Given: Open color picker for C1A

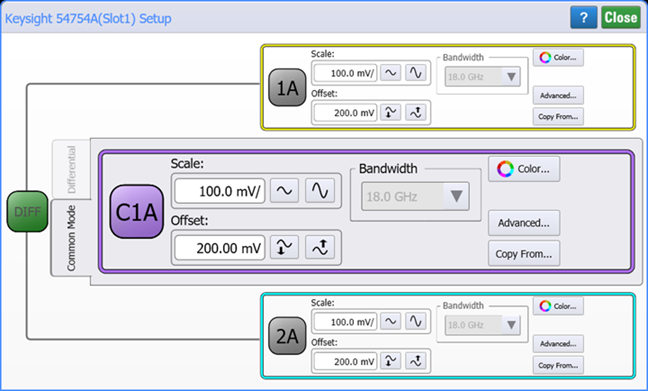Looking at the screenshot, I should click(x=524, y=169).
